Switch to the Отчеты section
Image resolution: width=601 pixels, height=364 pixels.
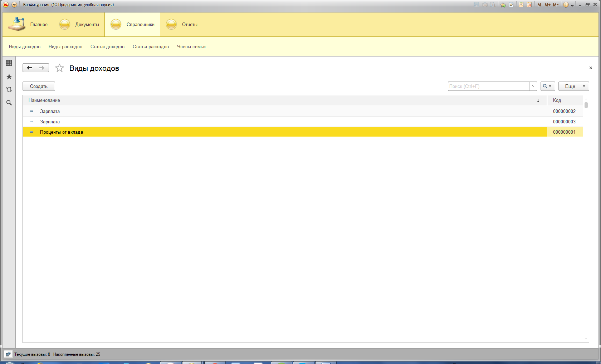pos(182,25)
